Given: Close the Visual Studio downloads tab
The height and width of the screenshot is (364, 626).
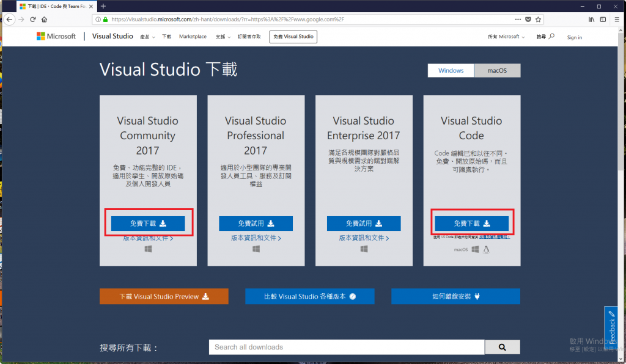Looking at the screenshot, I should (91, 6).
